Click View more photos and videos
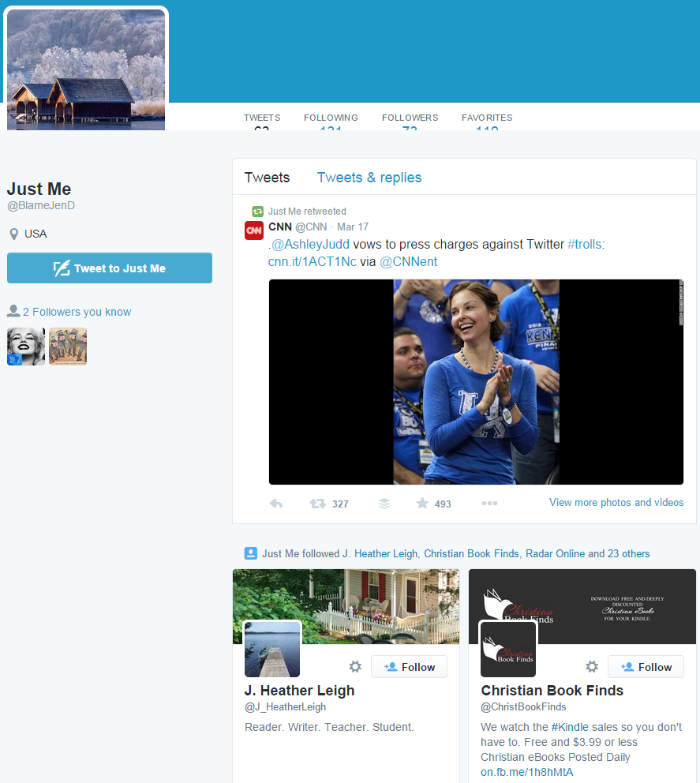The height and width of the screenshot is (783, 700). click(616, 502)
